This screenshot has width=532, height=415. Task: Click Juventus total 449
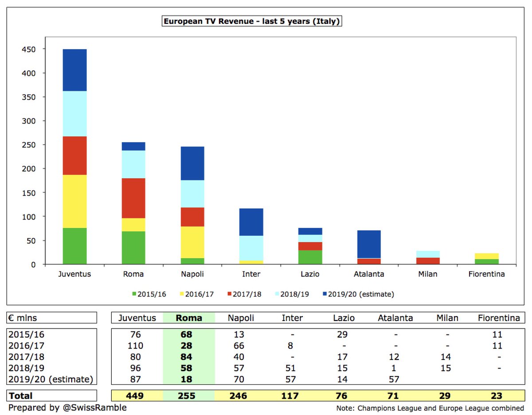(135, 396)
